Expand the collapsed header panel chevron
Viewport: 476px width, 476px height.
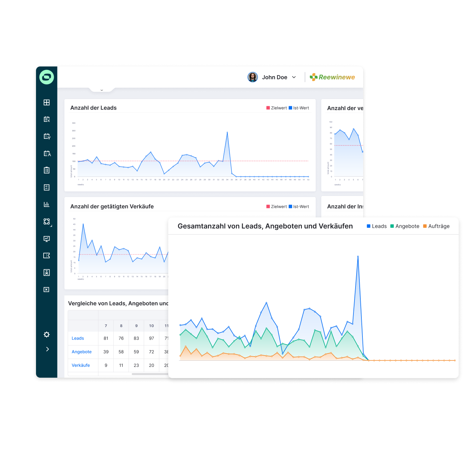(x=102, y=90)
